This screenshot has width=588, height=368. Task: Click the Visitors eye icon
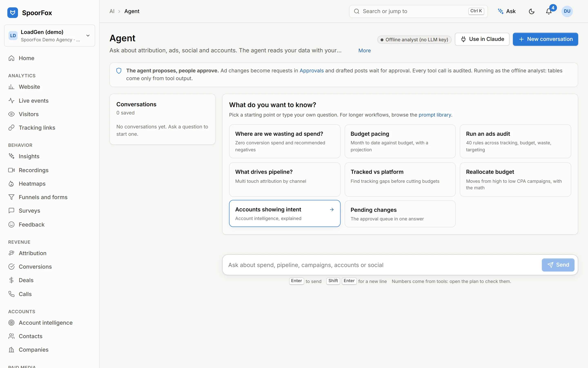pos(11,114)
